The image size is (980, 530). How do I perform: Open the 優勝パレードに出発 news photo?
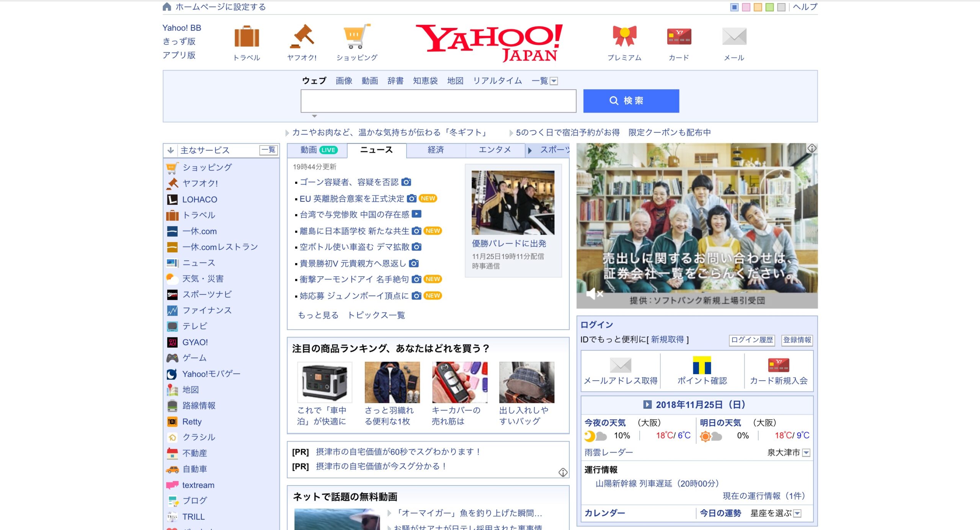coord(513,203)
